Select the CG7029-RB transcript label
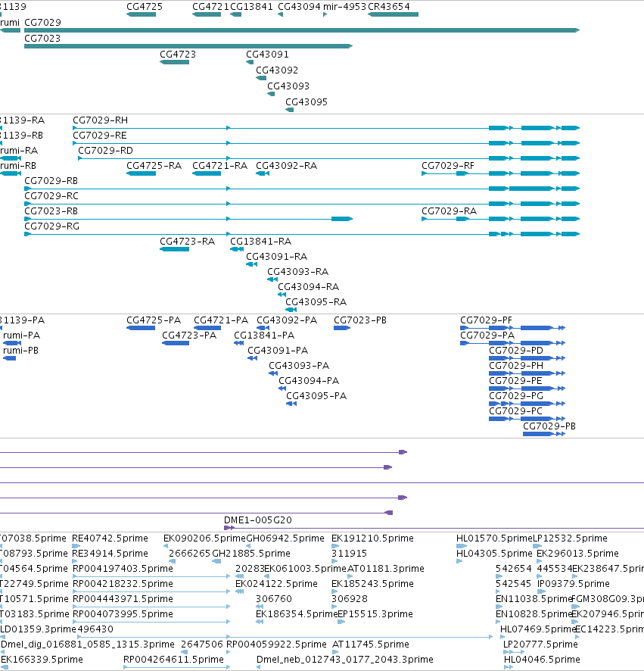The image size is (644, 671). [x=51, y=180]
